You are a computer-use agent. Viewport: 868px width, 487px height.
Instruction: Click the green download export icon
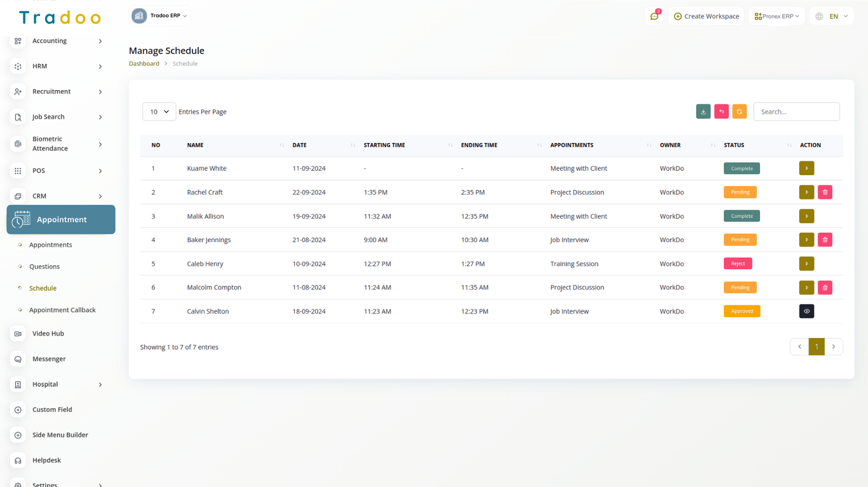tap(703, 112)
